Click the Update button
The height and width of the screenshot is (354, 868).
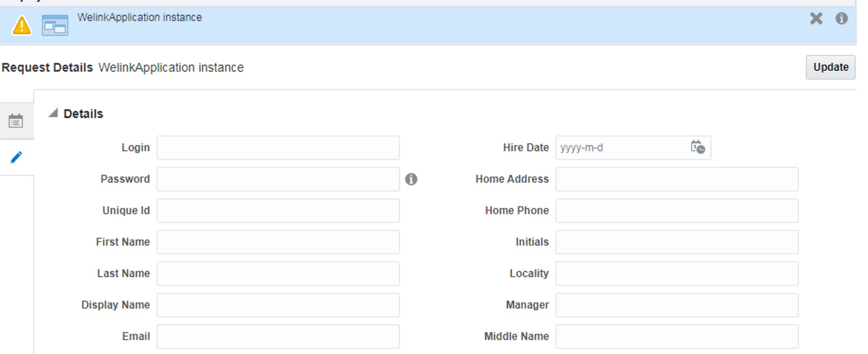830,67
